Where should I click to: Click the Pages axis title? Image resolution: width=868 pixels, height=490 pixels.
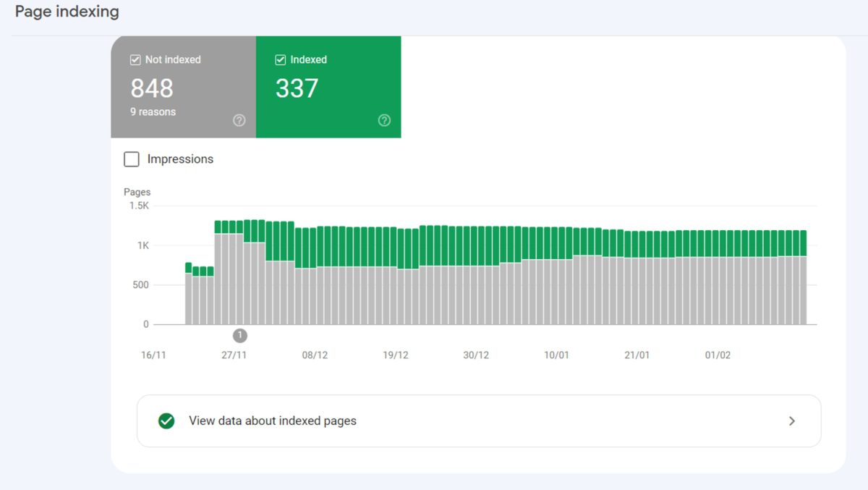(137, 192)
